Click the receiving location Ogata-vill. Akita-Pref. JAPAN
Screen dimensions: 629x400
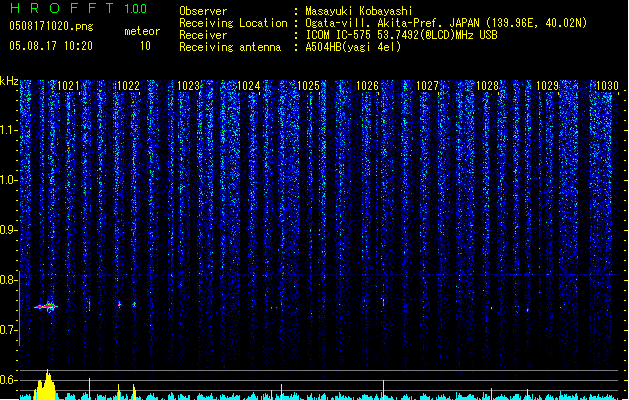pyautogui.click(x=392, y=23)
